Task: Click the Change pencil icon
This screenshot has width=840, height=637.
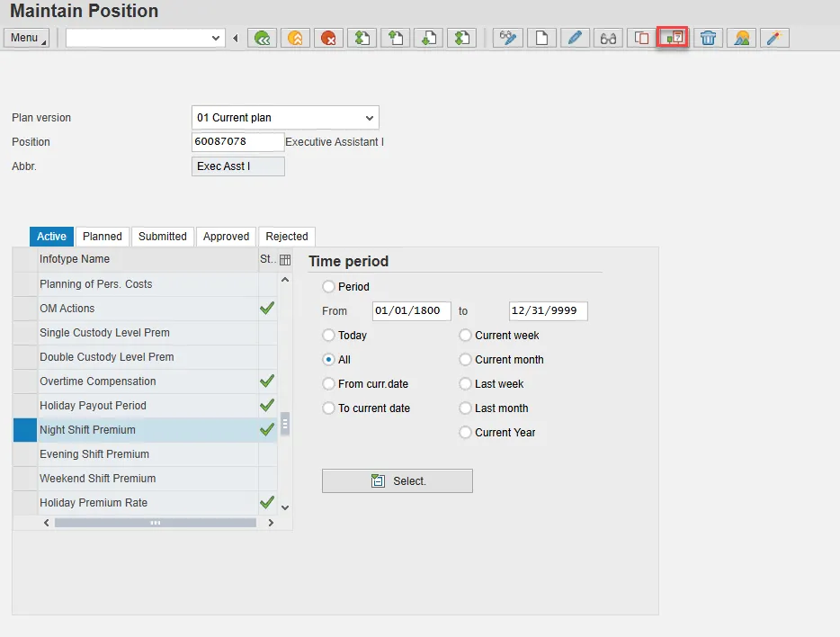Action: coord(576,38)
